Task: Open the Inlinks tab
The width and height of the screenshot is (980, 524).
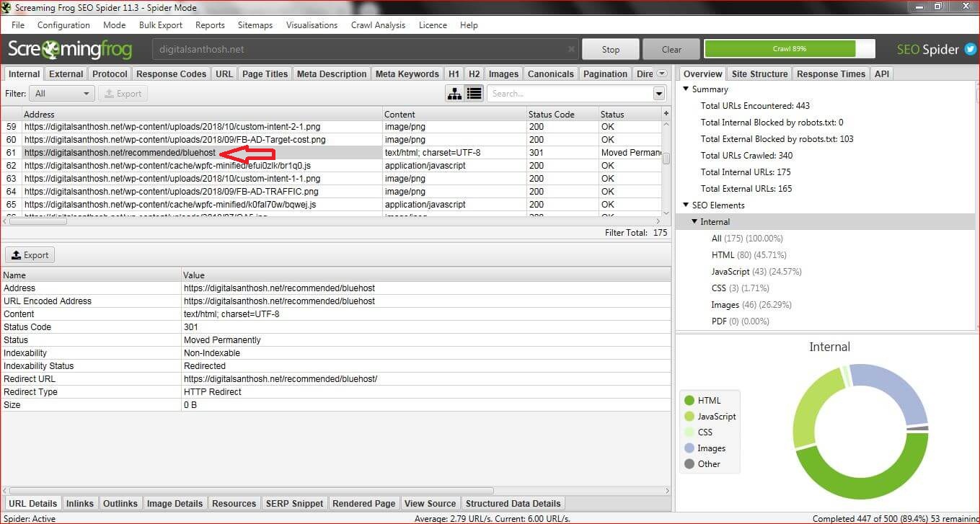Action: tap(80, 503)
